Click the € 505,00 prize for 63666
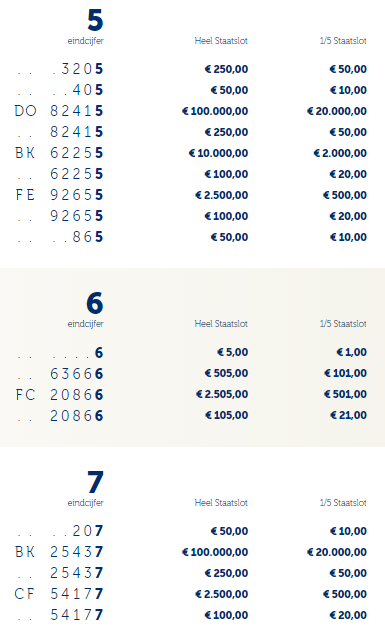385x633 pixels. [226, 373]
